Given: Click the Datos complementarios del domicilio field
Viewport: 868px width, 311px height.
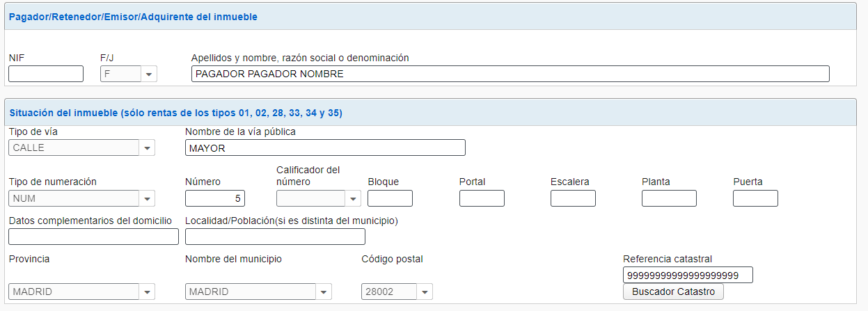Looking at the screenshot, I should pos(94,237).
